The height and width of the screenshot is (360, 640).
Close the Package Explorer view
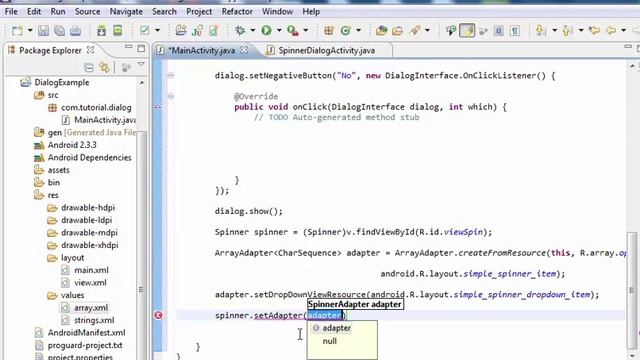[x=91, y=50]
